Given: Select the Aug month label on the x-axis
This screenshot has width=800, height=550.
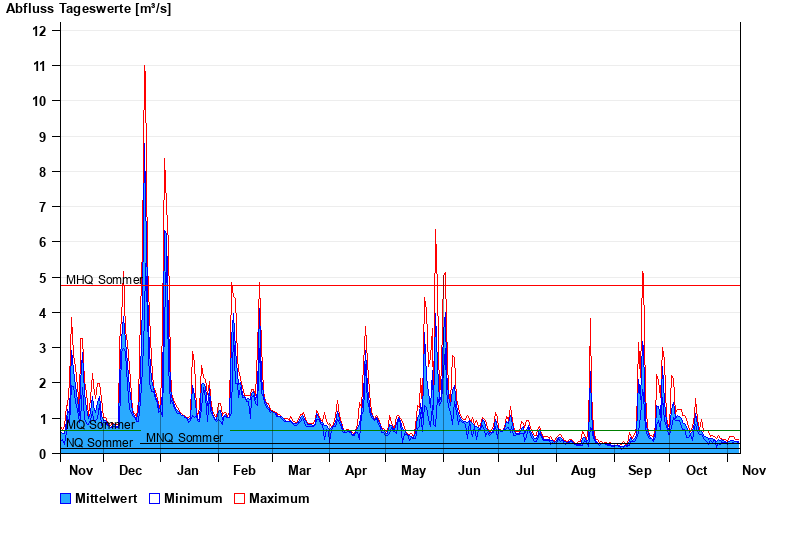Looking at the screenshot, I should 583,471.
